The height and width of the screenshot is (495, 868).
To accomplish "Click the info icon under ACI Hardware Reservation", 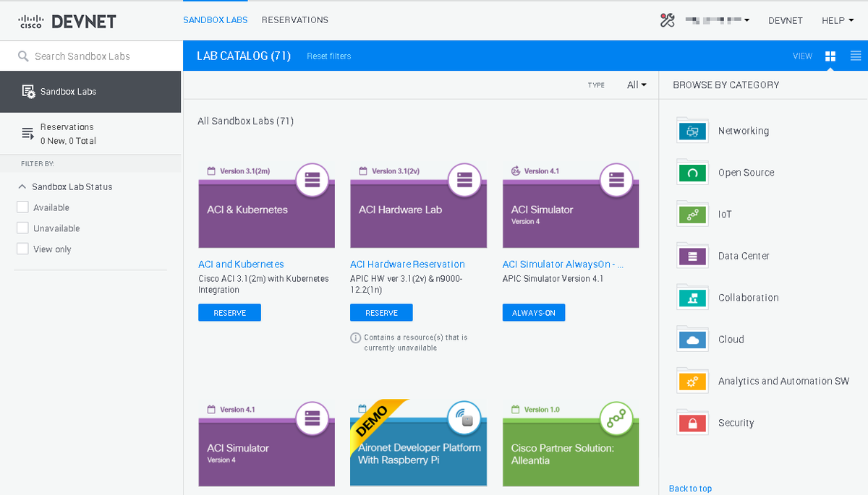I will click(355, 337).
